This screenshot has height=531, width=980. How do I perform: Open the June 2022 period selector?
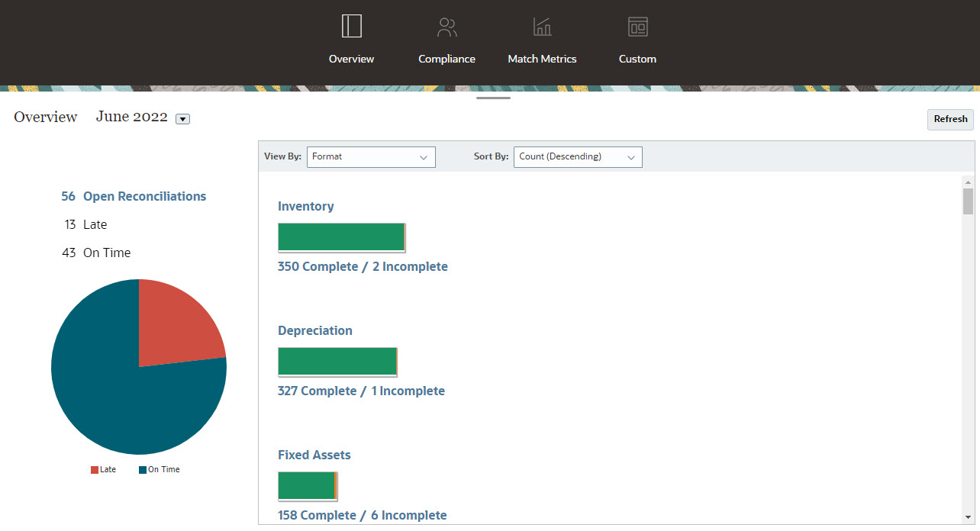tap(182, 119)
